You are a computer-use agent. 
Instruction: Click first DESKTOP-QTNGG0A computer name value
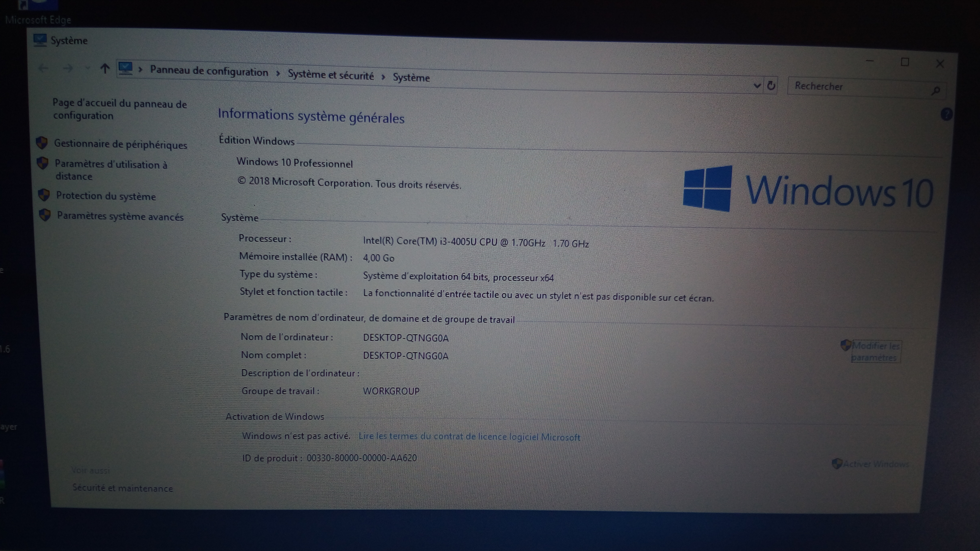406,338
